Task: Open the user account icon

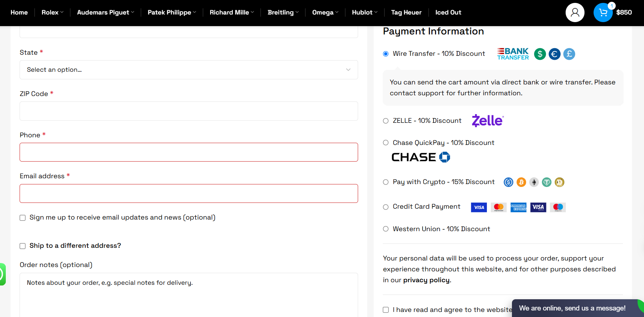Action: [575, 12]
